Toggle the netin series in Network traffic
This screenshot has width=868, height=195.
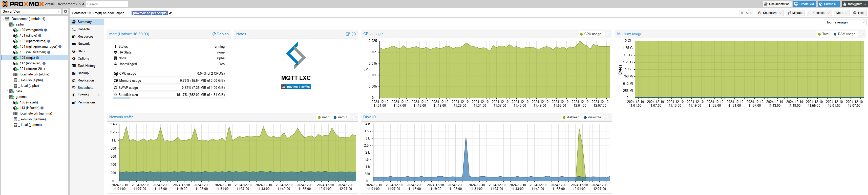pyautogui.click(x=323, y=117)
